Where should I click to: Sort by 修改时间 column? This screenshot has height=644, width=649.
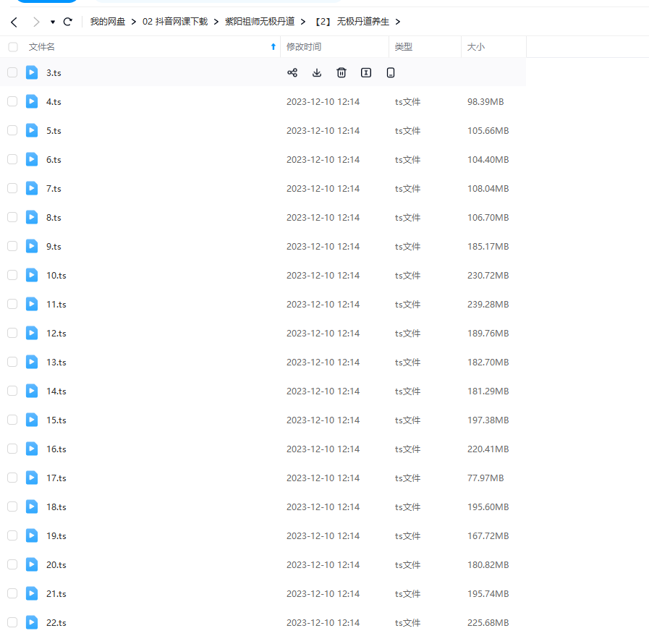pos(304,47)
